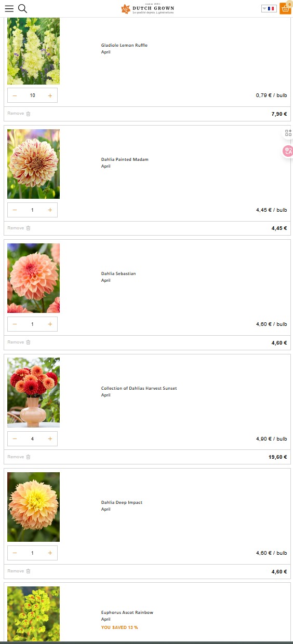The image size is (293, 644).
Task: Increase Dahlia Painted Madam quantity
Action: click(x=50, y=210)
